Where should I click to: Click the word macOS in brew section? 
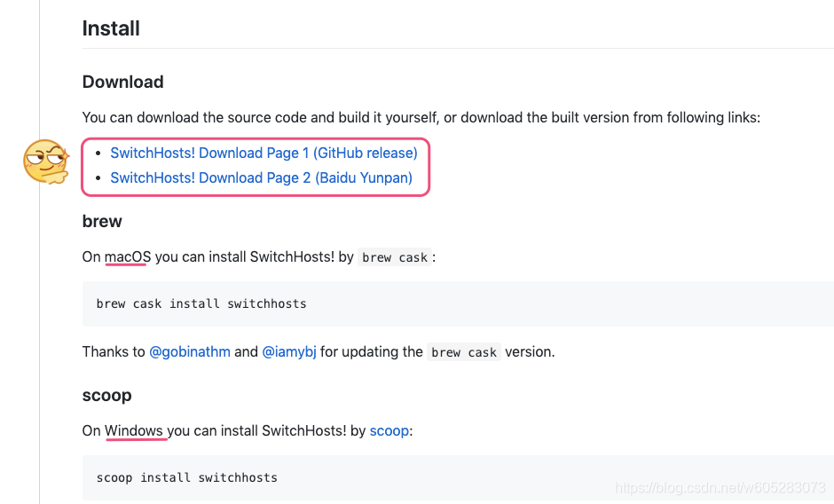coord(128,257)
